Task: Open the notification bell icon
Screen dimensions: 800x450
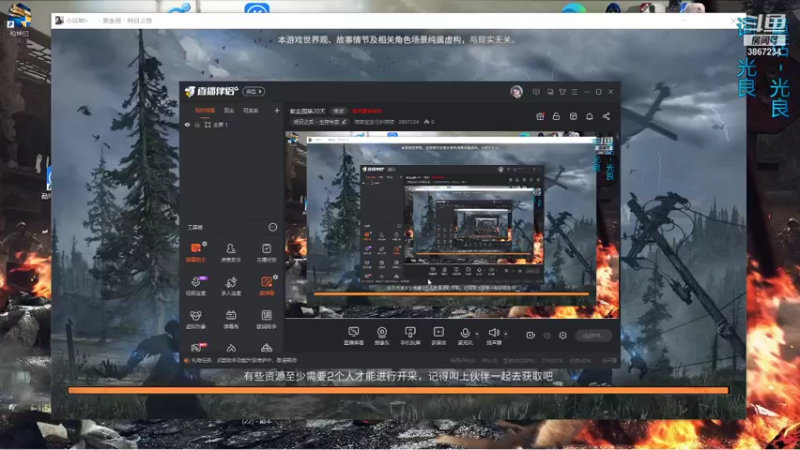Action: point(590,116)
